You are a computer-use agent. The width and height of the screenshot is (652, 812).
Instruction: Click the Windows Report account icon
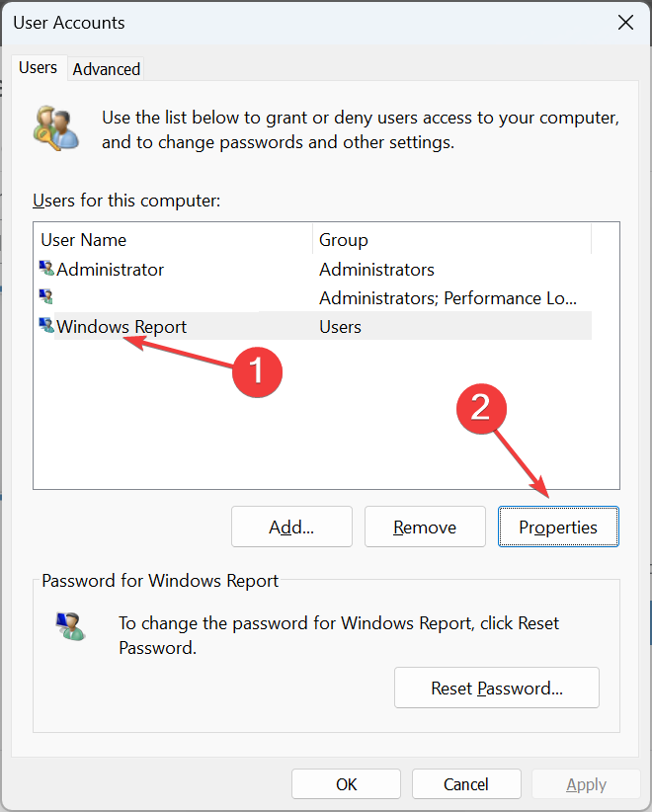[46, 326]
